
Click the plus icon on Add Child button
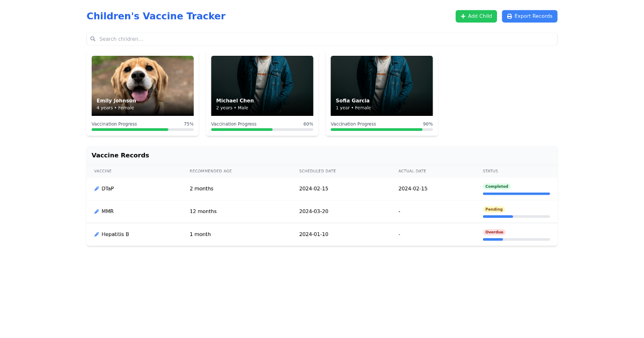pos(463,16)
